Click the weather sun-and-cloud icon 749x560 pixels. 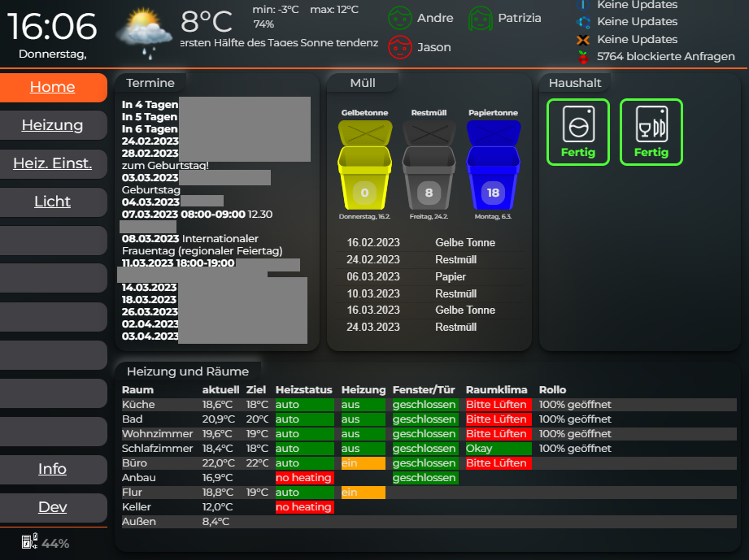pyautogui.click(x=144, y=33)
